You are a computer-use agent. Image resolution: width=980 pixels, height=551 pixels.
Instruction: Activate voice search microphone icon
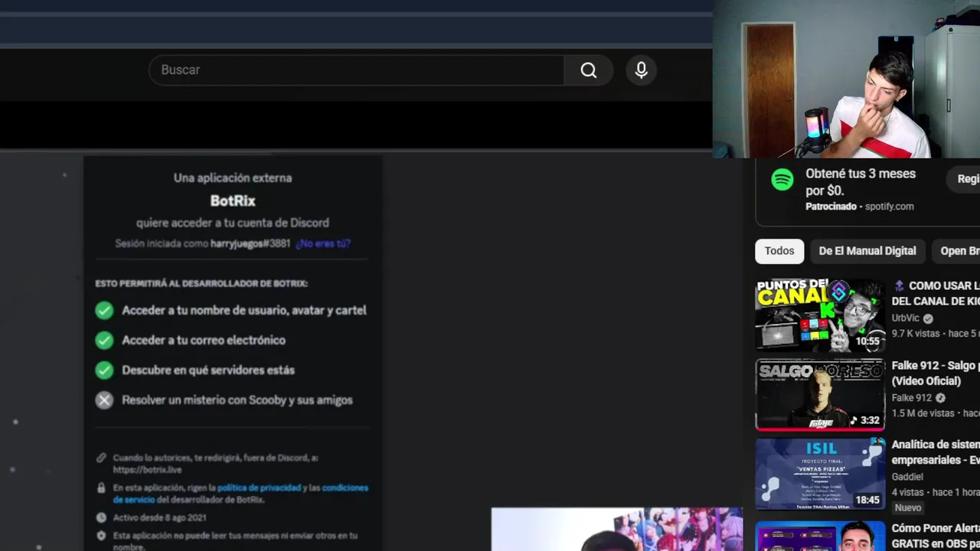[x=641, y=70]
